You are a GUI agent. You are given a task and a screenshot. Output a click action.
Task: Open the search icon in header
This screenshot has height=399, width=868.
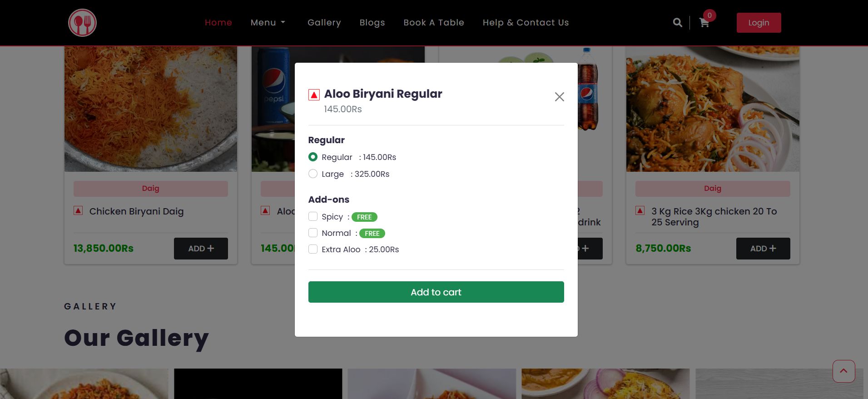[x=677, y=23]
